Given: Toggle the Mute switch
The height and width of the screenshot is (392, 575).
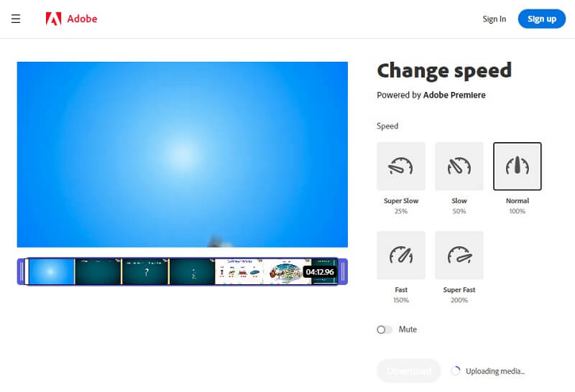Looking at the screenshot, I should click(385, 330).
